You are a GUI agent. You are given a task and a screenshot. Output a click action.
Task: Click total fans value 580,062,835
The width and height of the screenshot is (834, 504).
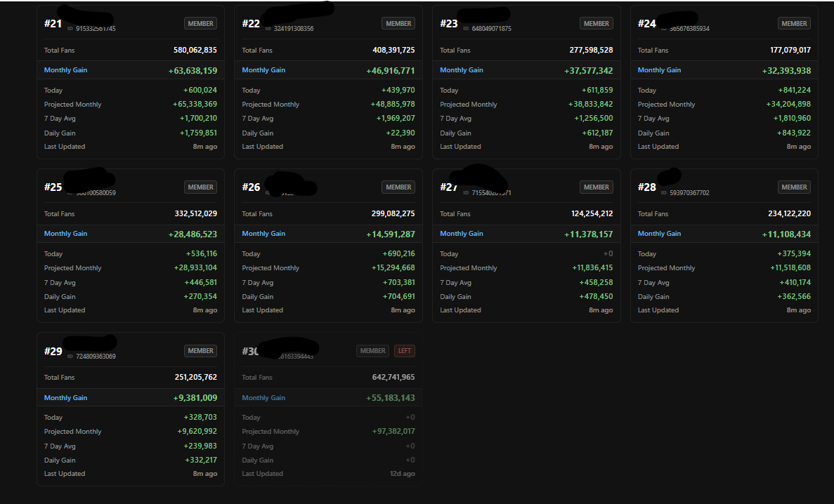coord(195,50)
